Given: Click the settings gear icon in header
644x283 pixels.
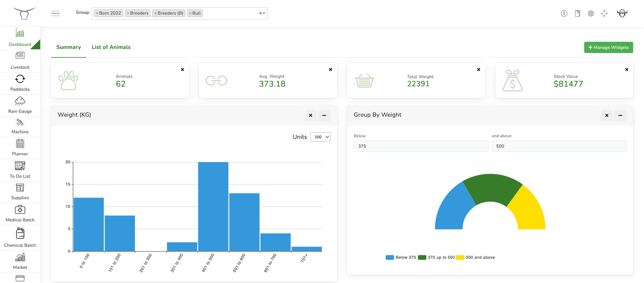Looking at the screenshot, I should (591, 13).
